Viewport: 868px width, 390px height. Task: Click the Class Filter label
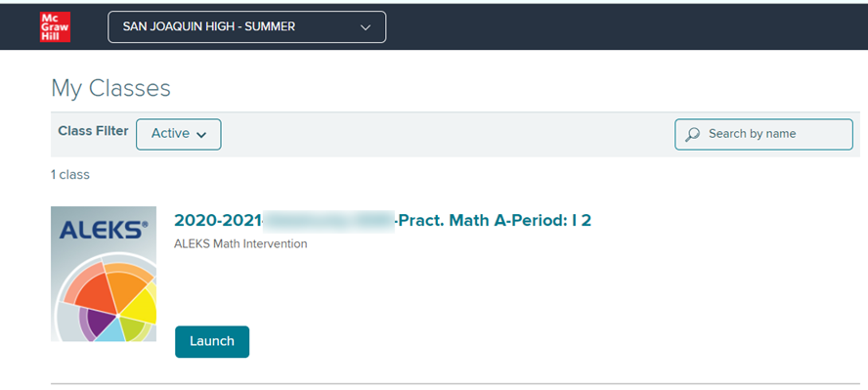tap(93, 131)
